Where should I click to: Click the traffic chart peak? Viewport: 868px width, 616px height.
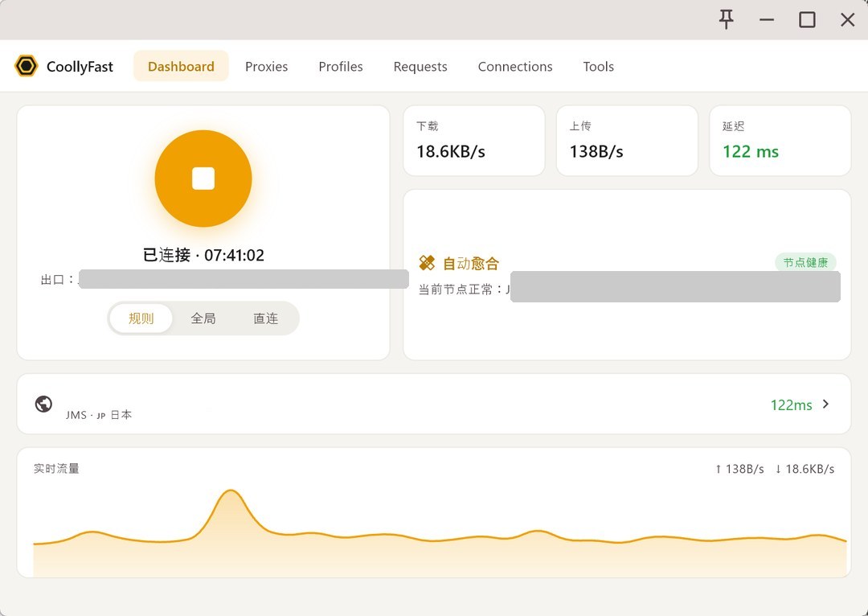click(x=231, y=491)
